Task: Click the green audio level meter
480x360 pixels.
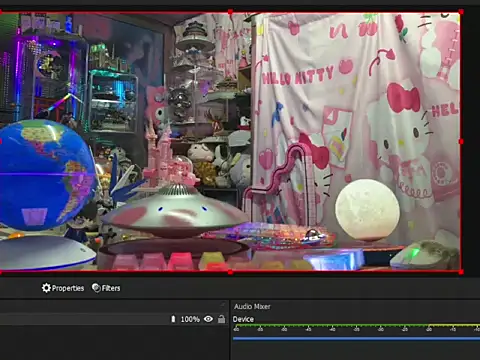Action: pyautogui.click(x=356, y=325)
